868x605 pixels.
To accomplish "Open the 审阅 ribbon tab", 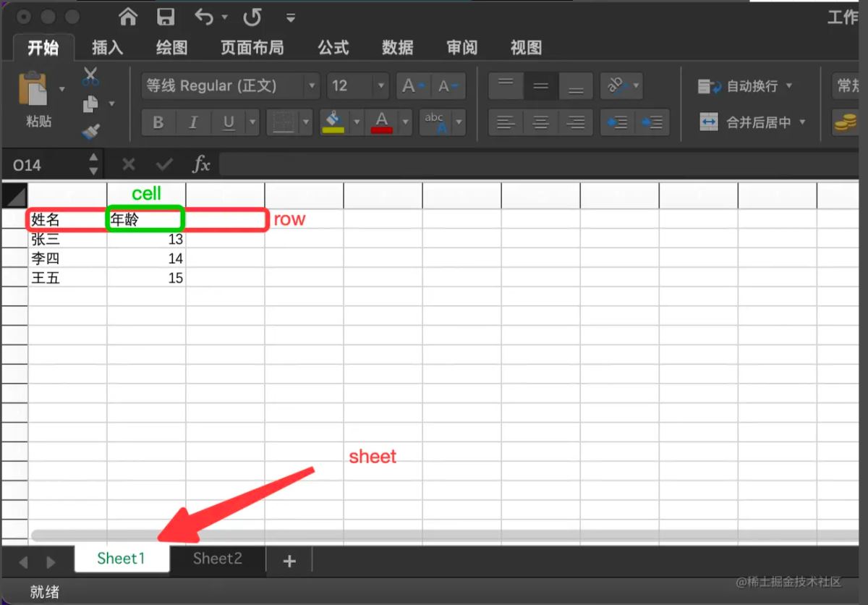I will [461, 48].
